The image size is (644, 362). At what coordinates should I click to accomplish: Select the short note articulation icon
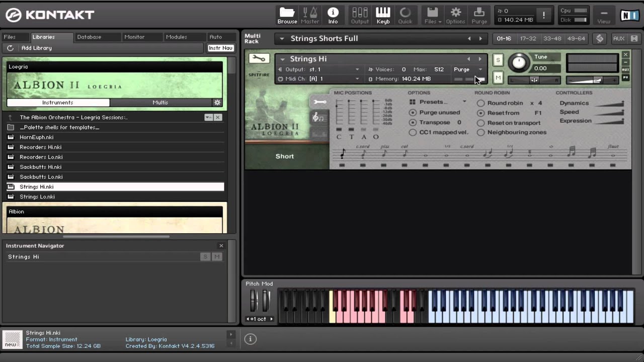tap(343, 153)
